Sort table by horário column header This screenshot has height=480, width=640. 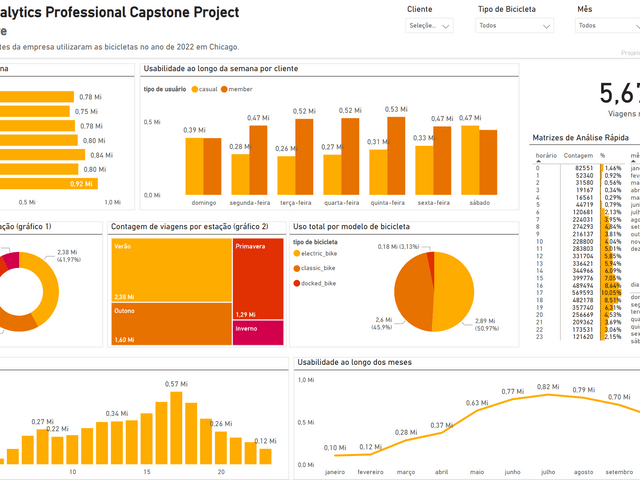pyautogui.click(x=546, y=156)
